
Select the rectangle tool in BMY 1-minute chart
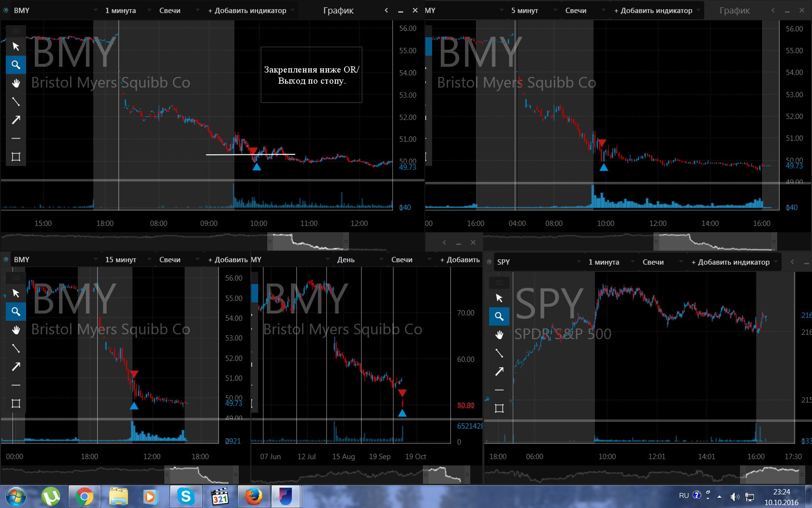[x=16, y=157]
